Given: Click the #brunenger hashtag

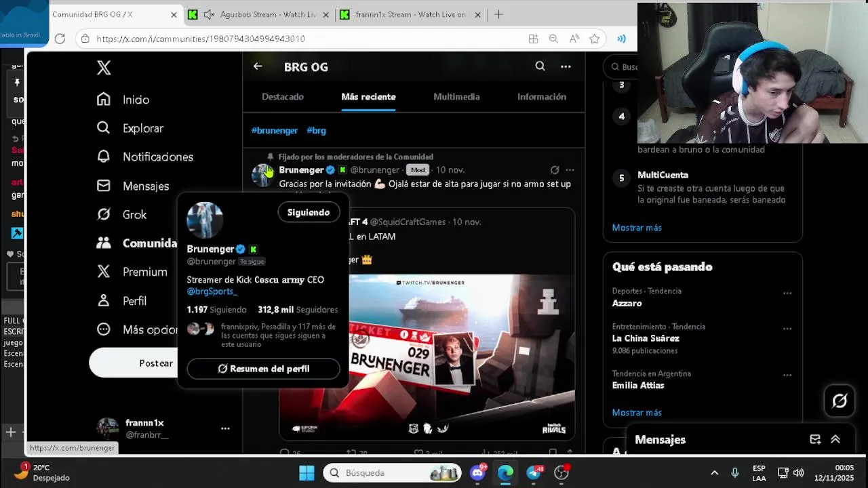Looking at the screenshot, I should (x=275, y=130).
